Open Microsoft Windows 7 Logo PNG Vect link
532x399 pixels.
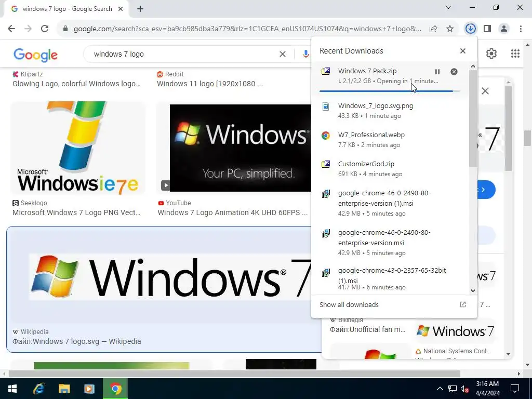point(76,212)
